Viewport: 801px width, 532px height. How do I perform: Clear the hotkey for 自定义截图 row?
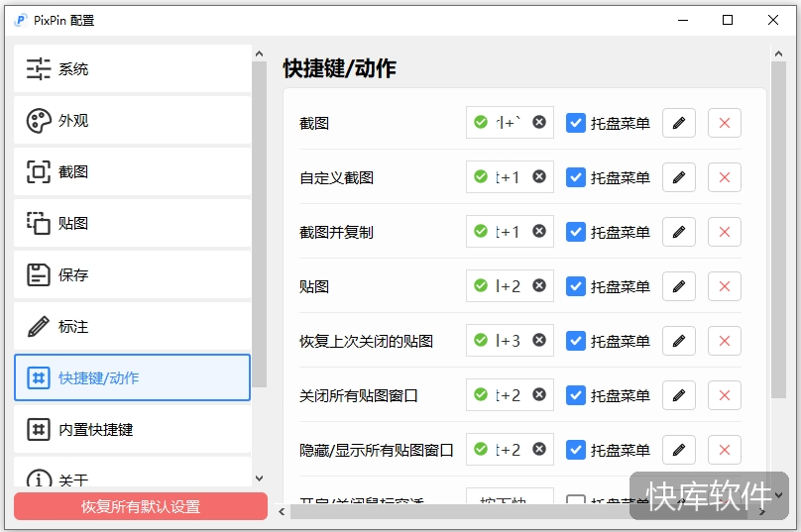[x=539, y=176]
